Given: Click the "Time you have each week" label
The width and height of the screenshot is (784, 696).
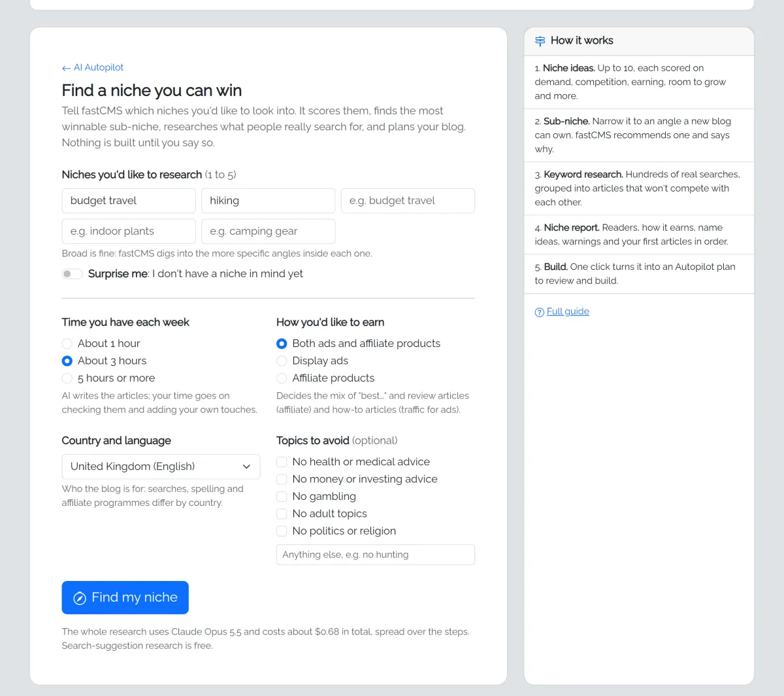Looking at the screenshot, I should tap(125, 322).
